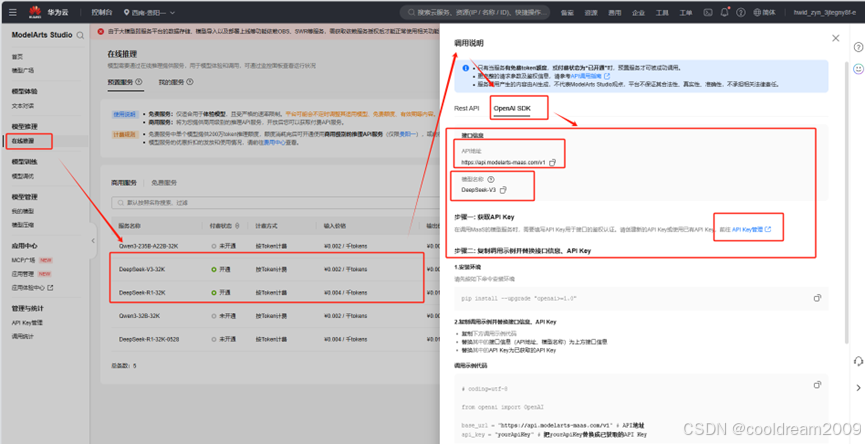Image resolution: width=865 pixels, height=444 pixels.
Task: Open the 控制台 console link
Action: [102, 12]
